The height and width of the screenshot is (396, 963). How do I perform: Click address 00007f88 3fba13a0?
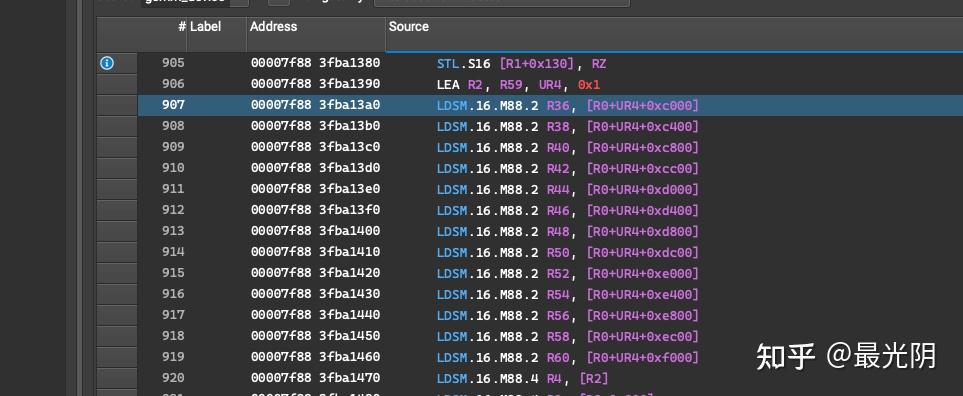pyautogui.click(x=315, y=105)
